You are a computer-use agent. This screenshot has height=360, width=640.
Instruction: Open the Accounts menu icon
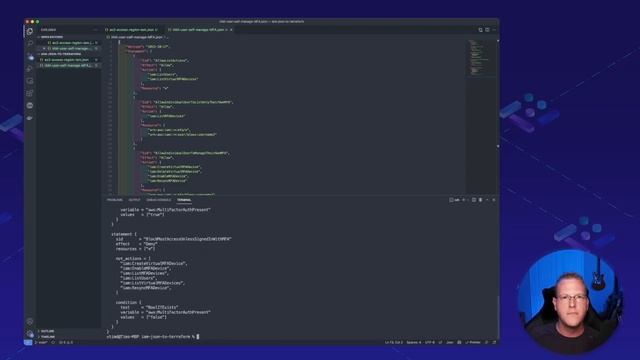(30, 322)
